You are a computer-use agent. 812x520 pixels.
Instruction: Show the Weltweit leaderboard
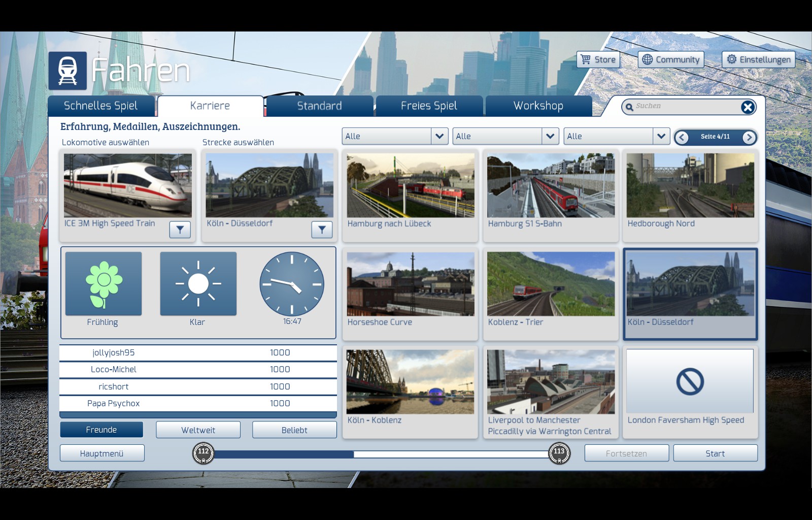(198, 430)
